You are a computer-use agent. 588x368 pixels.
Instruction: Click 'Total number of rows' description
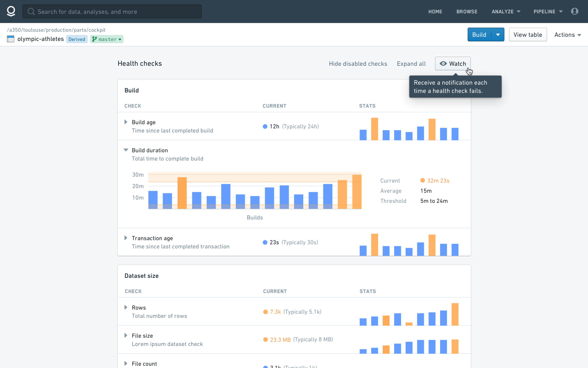(x=159, y=316)
